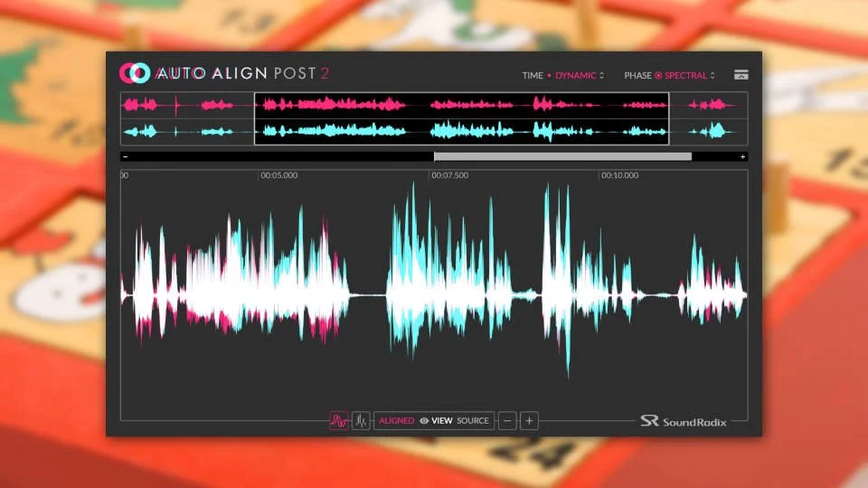Click the 00:10.000 timeline marker
This screenshot has height=488, width=868.
620,175
